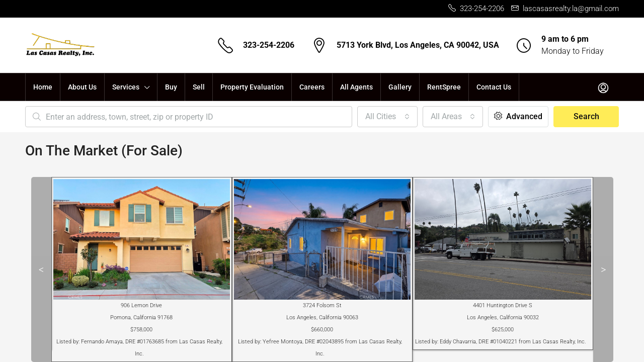644x362 pixels.
Task: View the 3724 Folsom St listing photo
Action: click(322, 239)
